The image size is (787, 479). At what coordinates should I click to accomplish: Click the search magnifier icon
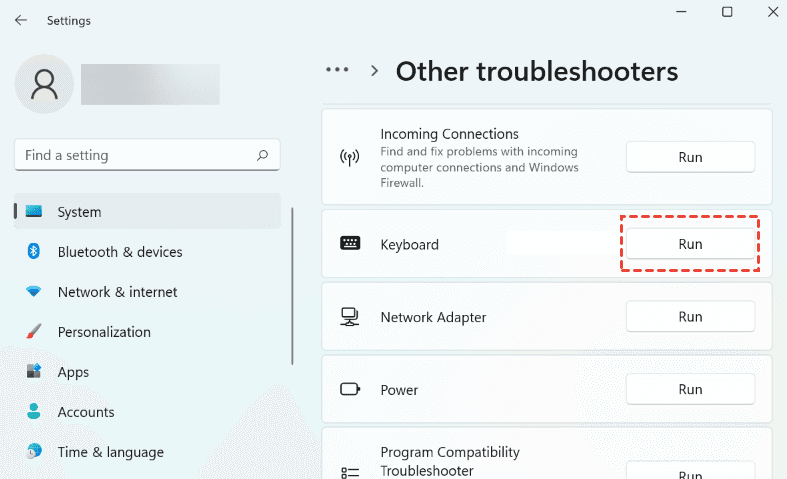(x=262, y=155)
